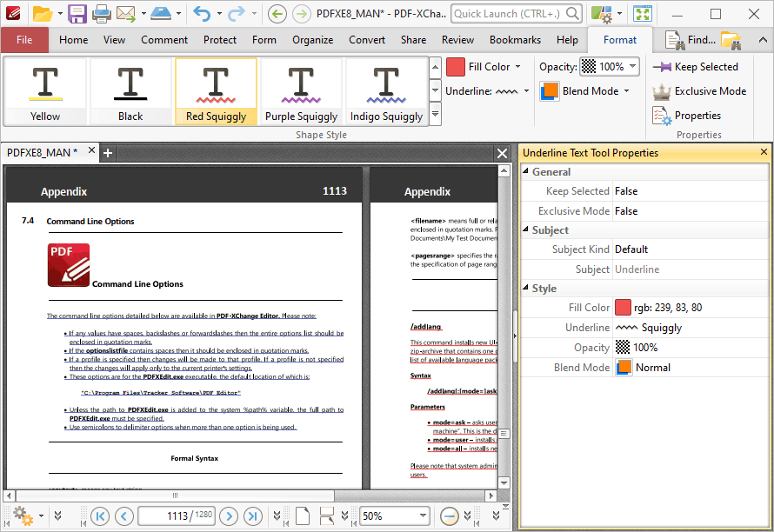Undo the last action
This screenshot has width=774, height=532.
tap(202, 14)
